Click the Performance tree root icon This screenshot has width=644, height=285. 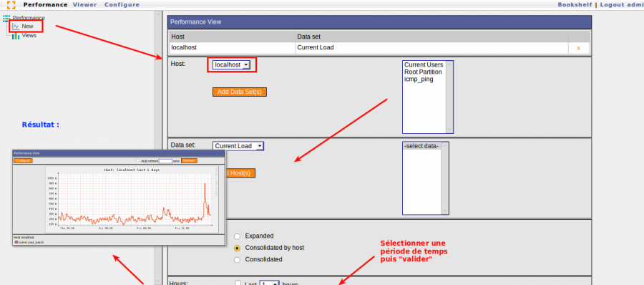[x=6, y=18]
